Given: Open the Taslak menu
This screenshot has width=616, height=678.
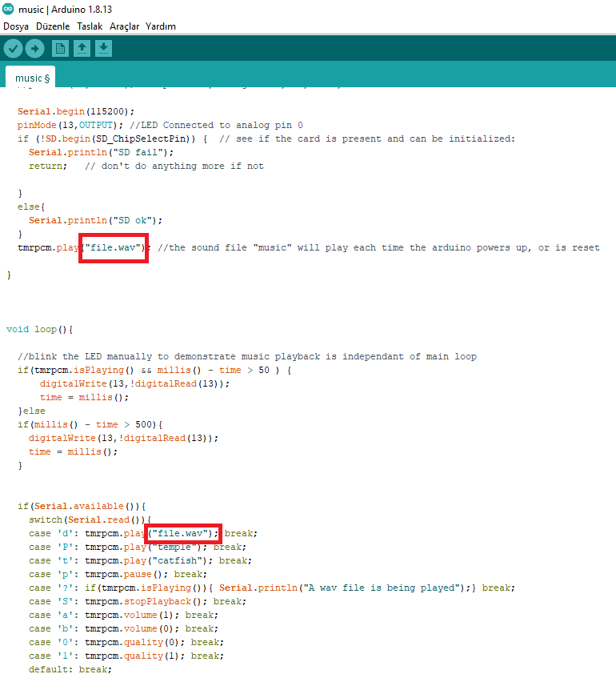Looking at the screenshot, I should (89, 26).
